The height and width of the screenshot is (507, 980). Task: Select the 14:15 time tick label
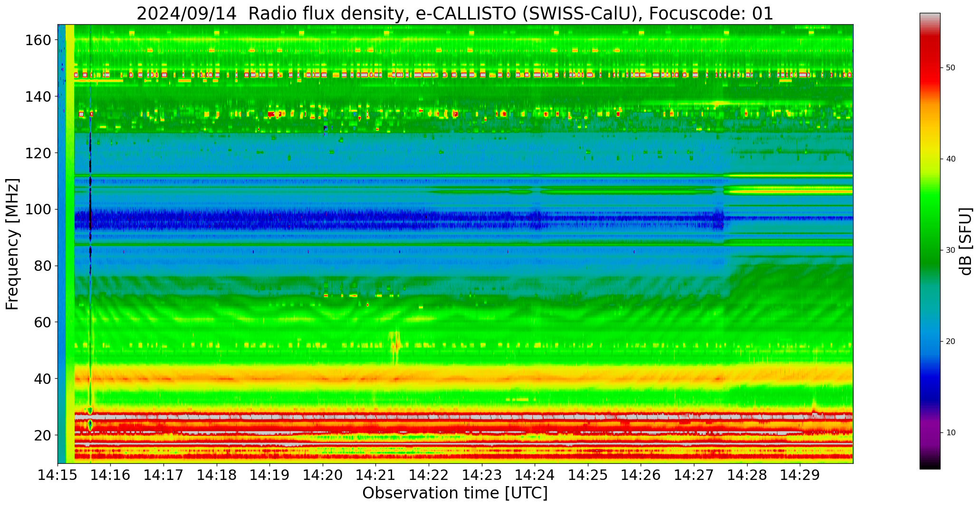pos(58,475)
